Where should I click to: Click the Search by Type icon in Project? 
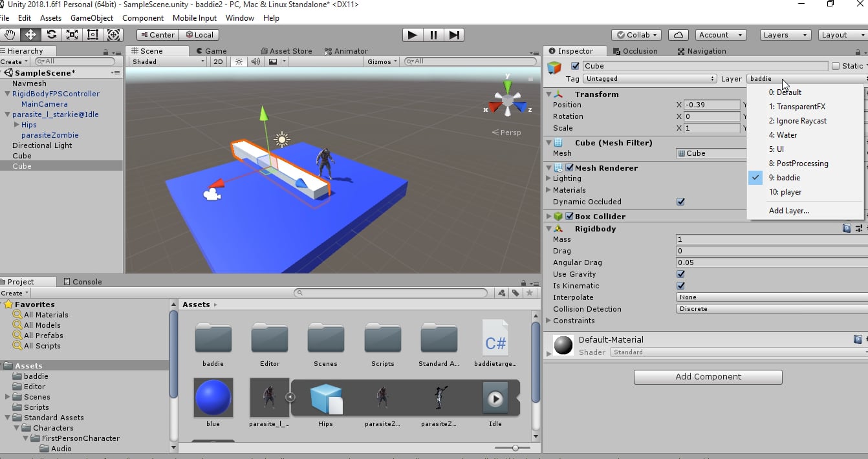click(502, 293)
